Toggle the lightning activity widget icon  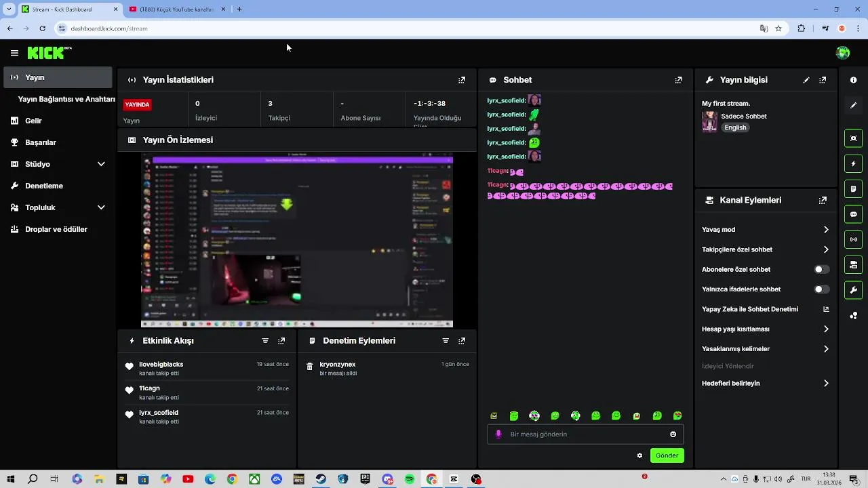853,163
